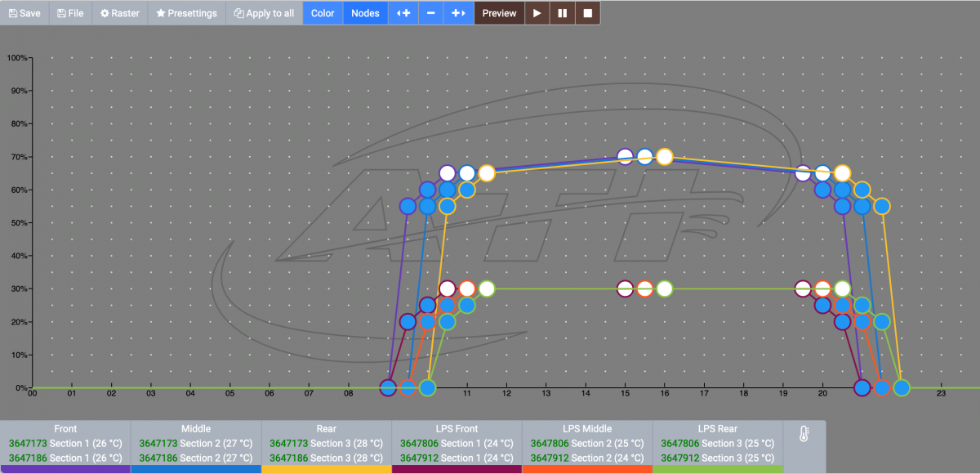This screenshot has width=980, height=474.
Task: Click the Save button in the toolbar
Action: click(x=24, y=13)
